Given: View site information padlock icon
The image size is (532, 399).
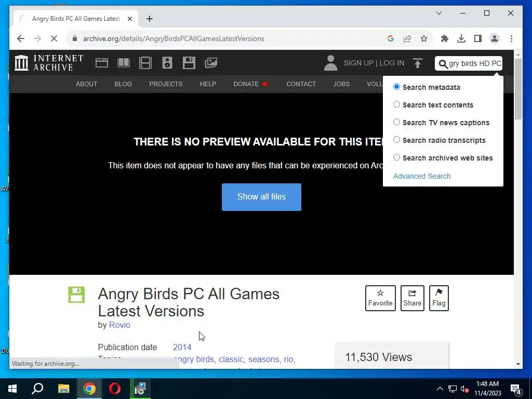Looking at the screenshot, I should (x=75, y=38).
